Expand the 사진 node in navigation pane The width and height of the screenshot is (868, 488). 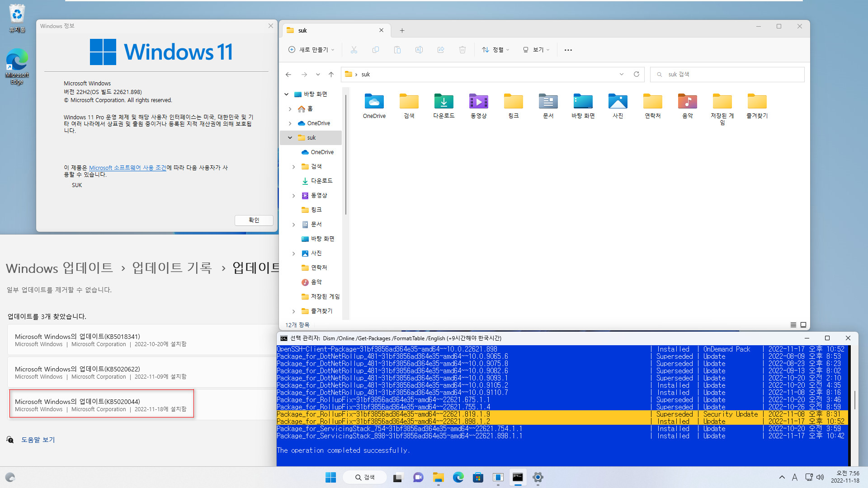294,253
